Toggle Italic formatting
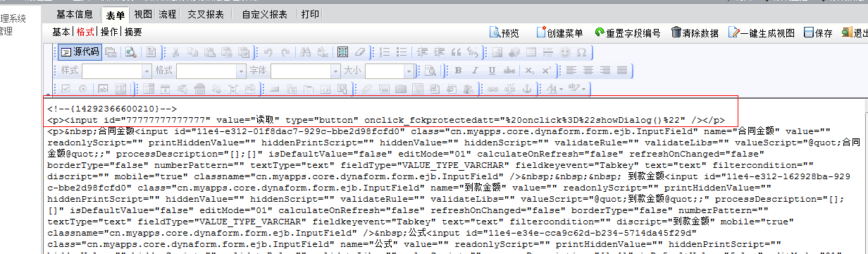 click(x=475, y=71)
